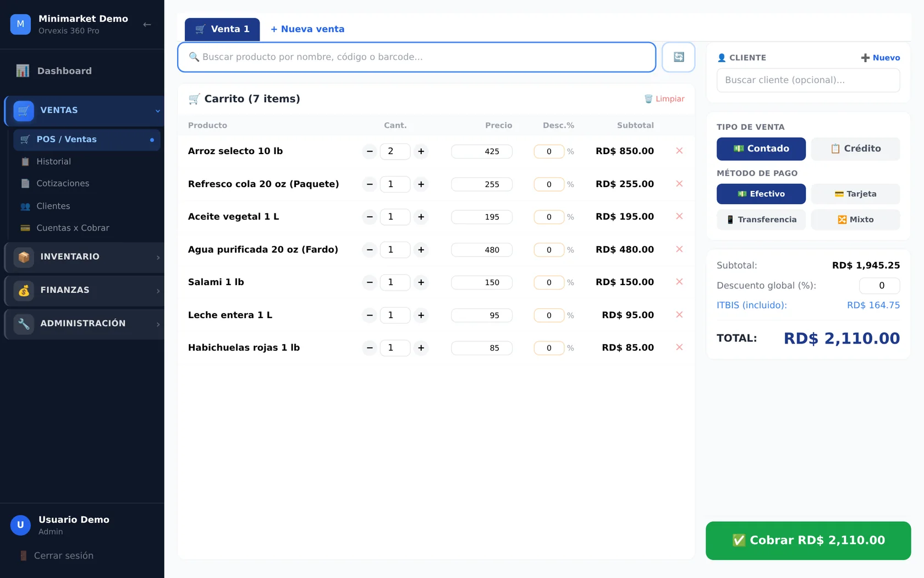The height and width of the screenshot is (578, 924).
Task: Decrease Refresco cola quantity
Action: pyautogui.click(x=370, y=184)
